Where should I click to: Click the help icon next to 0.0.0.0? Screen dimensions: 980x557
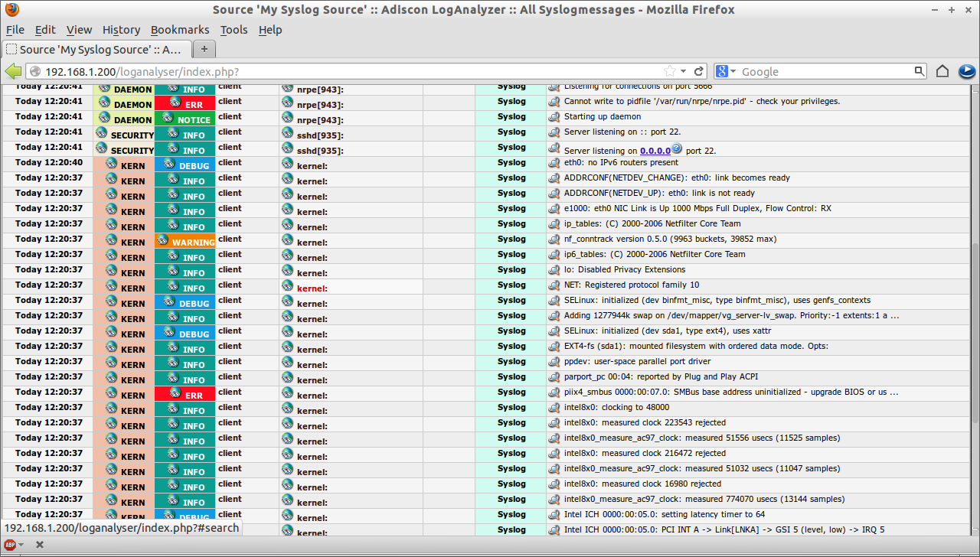coord(677,148)
